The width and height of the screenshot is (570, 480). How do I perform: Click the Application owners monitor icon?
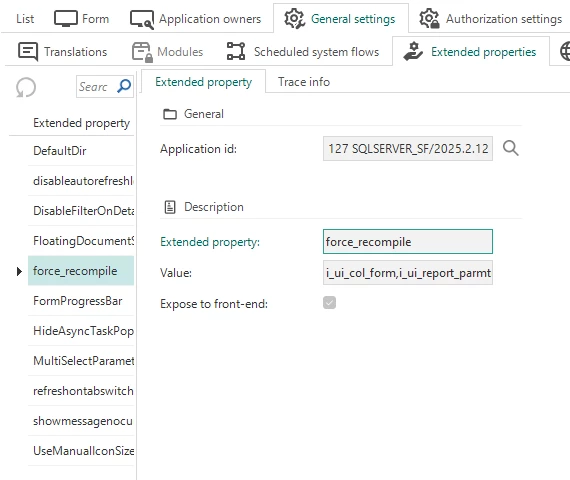[x=142, y=19]
